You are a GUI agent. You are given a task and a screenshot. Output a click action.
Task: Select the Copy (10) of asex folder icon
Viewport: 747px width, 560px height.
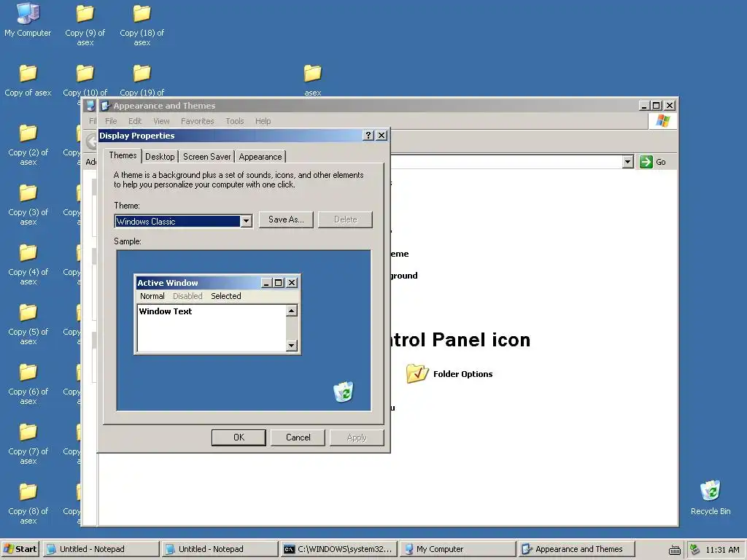[x=85, y=74]
